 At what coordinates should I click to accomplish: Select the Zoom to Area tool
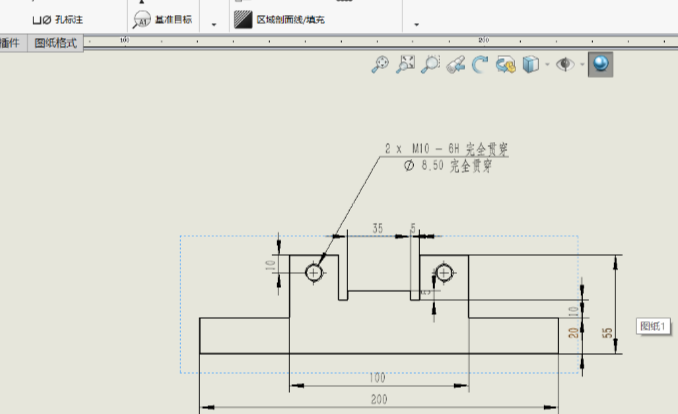405,65
